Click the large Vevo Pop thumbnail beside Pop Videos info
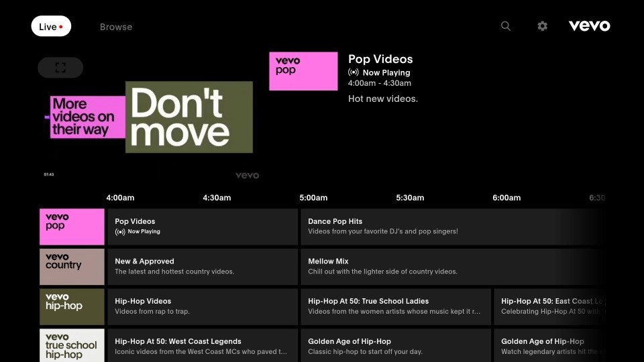The width and height of the screenshot is (644, 362). (x=303, y=71)
